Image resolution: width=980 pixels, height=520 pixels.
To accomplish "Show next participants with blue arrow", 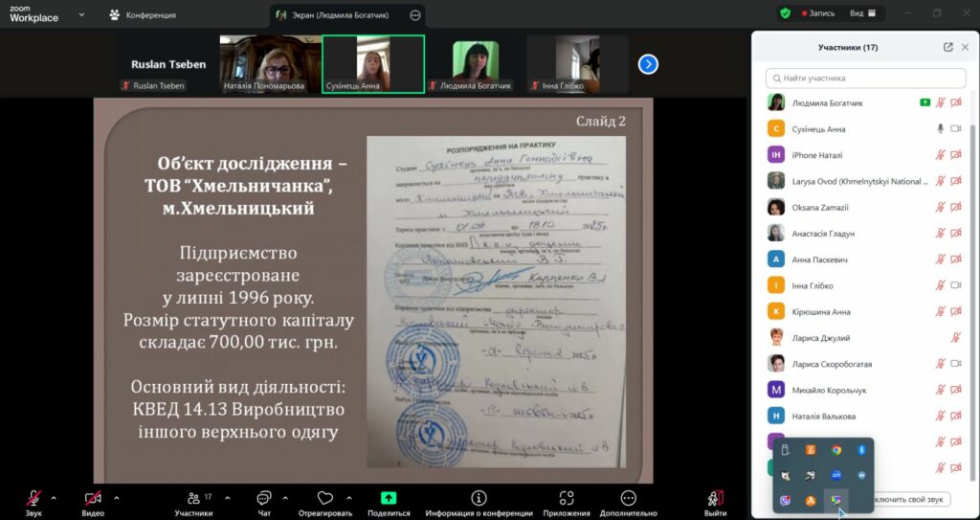I will click(x=648, y=64).
